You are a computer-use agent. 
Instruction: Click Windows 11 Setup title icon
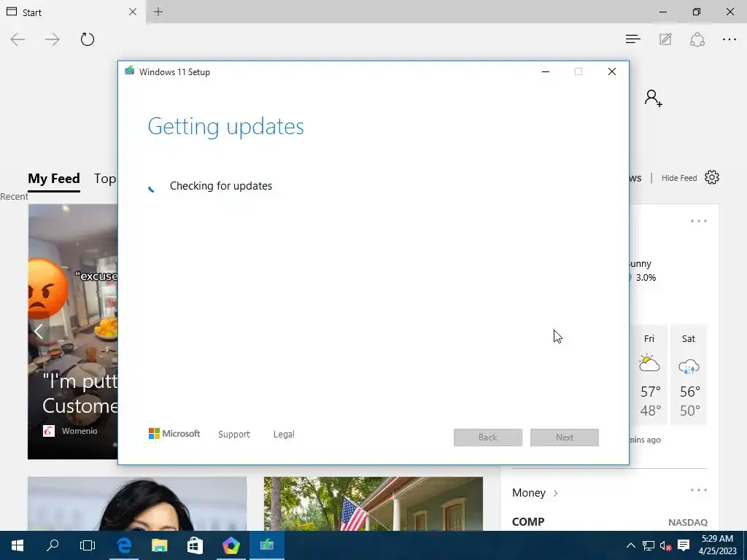[x=130, y=71]
